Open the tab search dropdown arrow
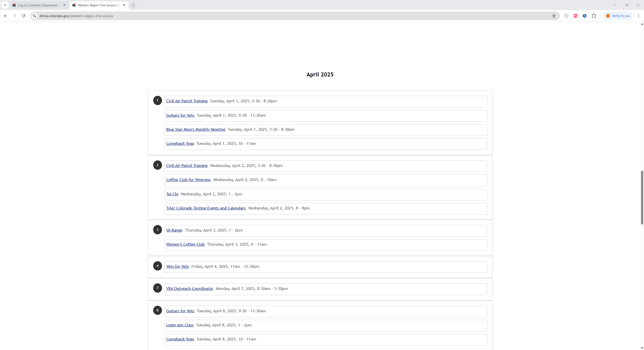This screenshot has height=350, width=644. (x=5, y=5)
